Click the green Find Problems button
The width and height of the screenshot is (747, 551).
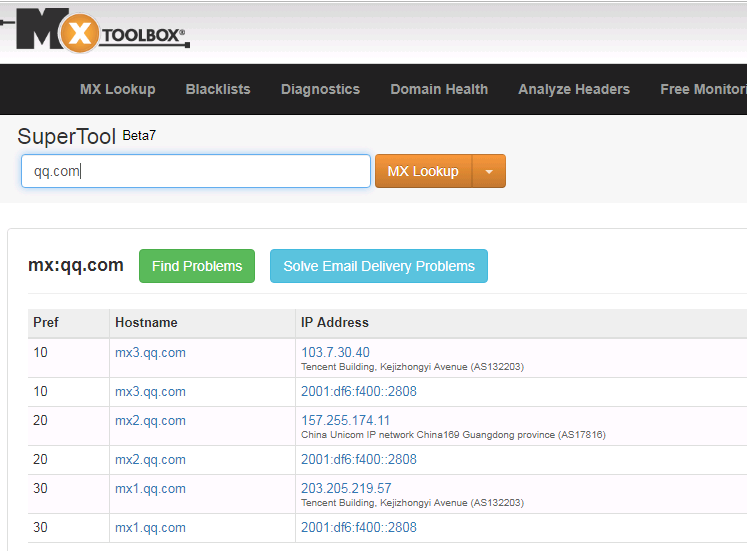tap(197, 266)
